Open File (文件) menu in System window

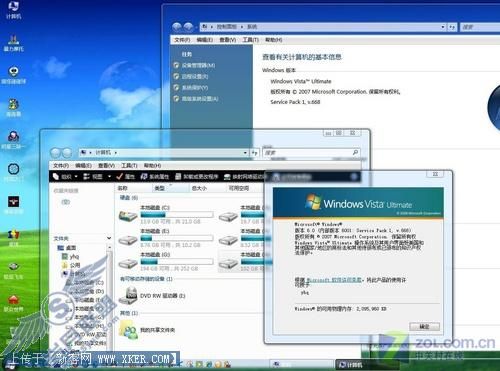tap(182, 40)
